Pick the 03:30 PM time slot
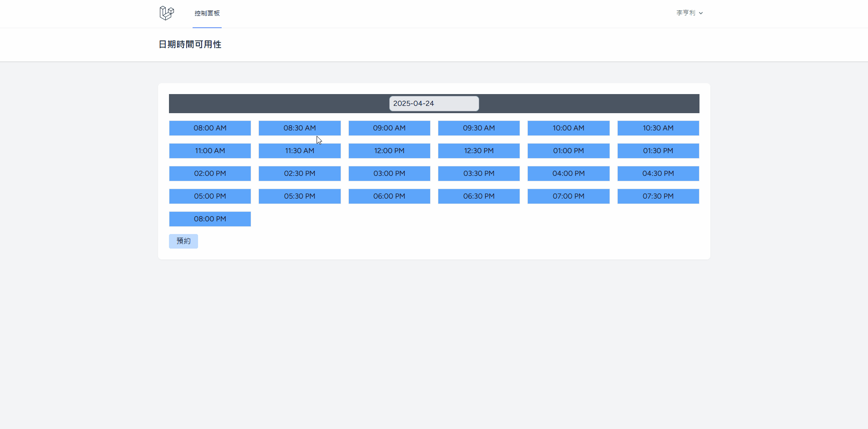The width and height of the screenshot is (868, 429). tap(479, 174)
